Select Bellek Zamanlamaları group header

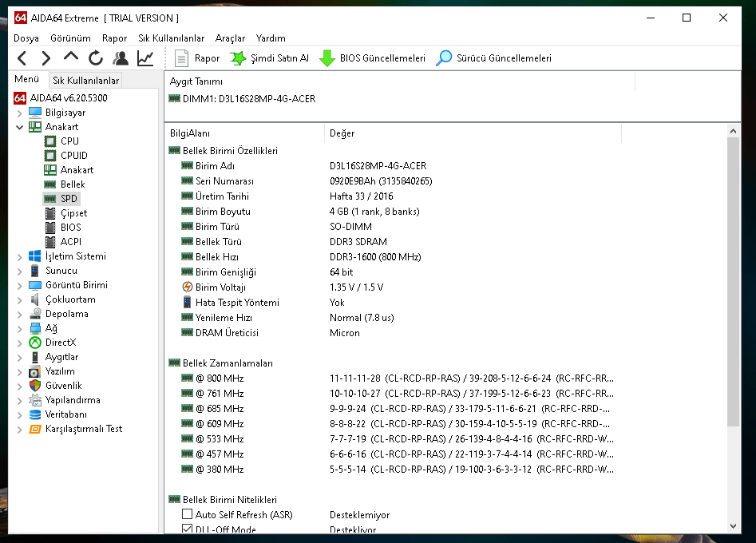click(221, 363)
